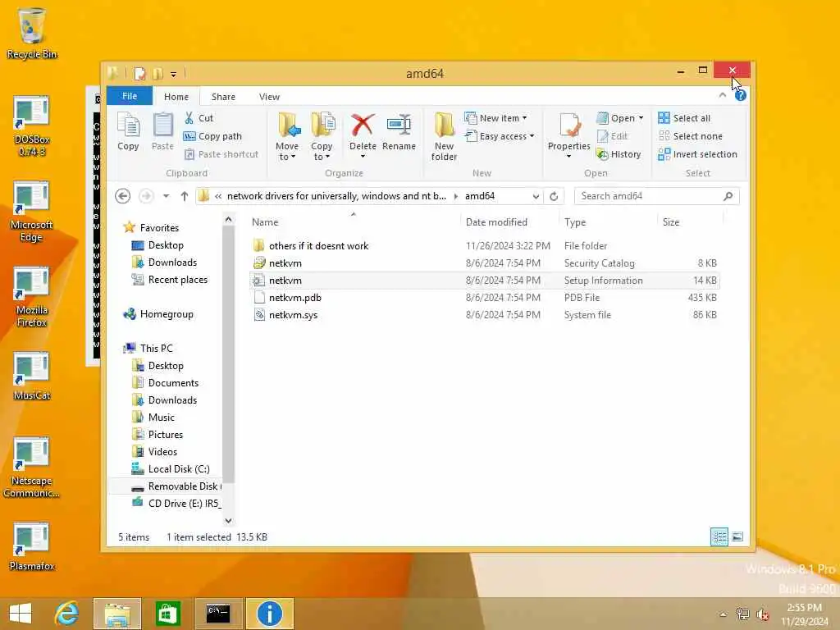Expand the Open button dropdown arrow

coord(641,118)
